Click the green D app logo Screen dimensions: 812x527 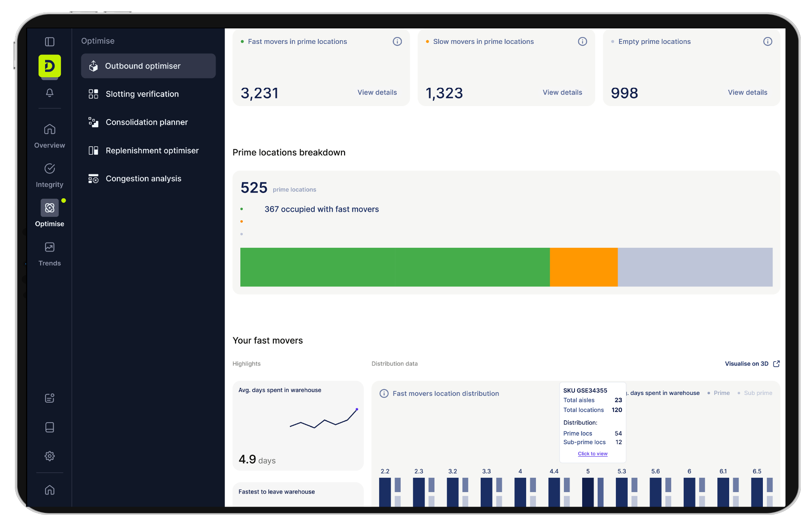pyautogui.click(x=50, y=66)
